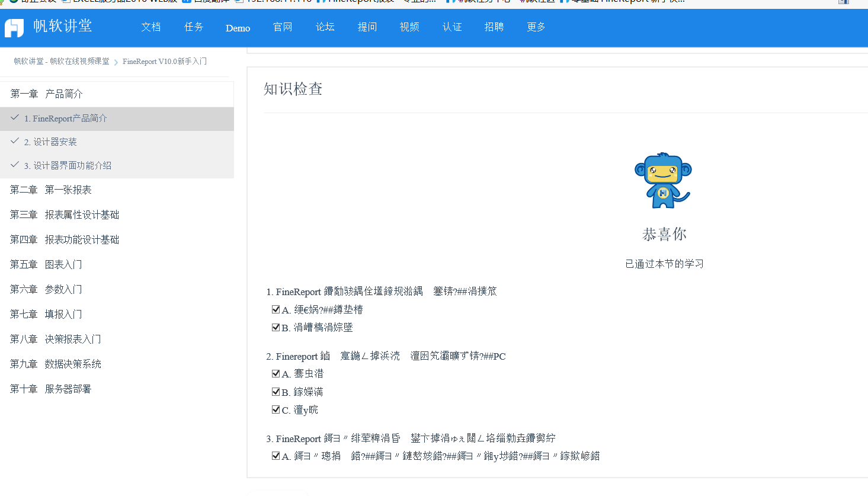Collapse chapter 第一章 产品简介

coord(117,94)
